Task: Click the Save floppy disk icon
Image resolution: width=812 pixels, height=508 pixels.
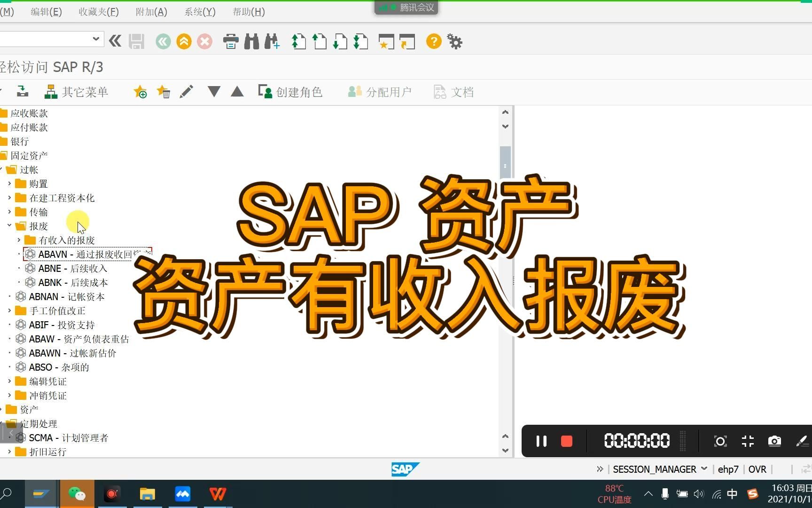Action: point(137,41)
